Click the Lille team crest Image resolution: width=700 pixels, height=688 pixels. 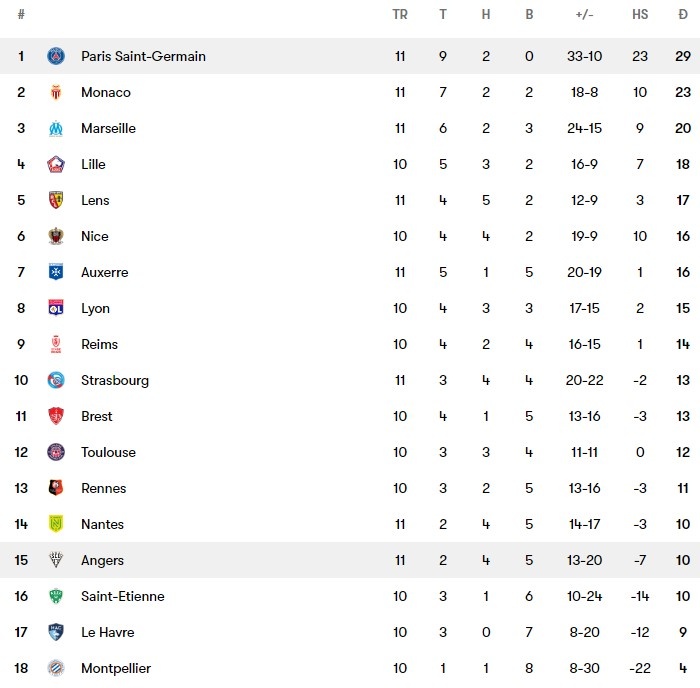pos(56,164)
